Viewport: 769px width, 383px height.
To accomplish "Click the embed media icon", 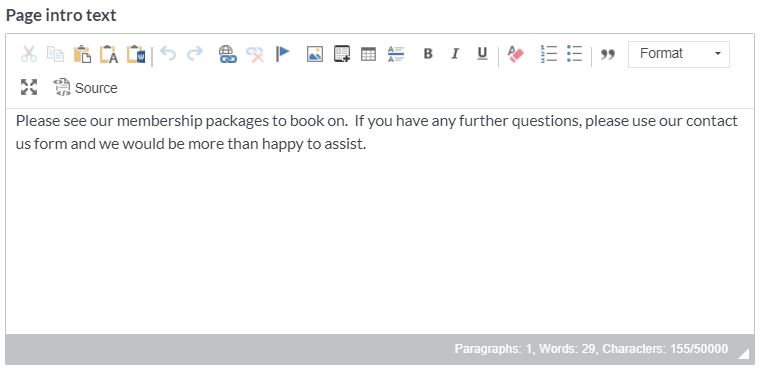I will point(342,53).
